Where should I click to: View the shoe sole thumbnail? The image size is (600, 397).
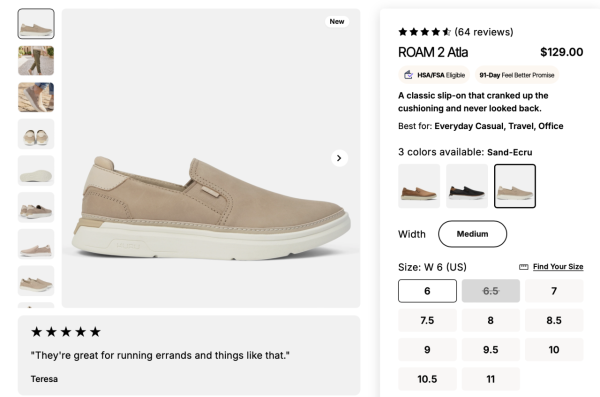click(36, 171)
